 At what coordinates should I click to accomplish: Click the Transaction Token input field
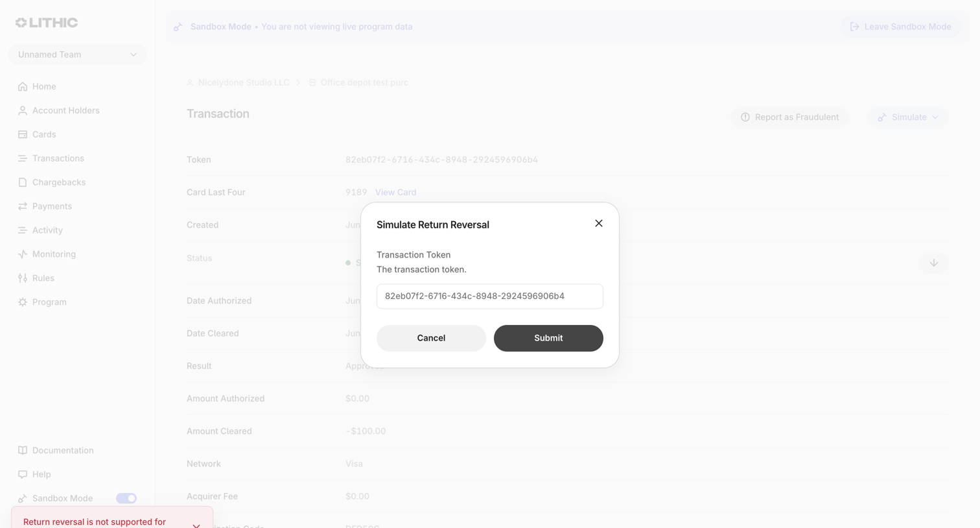click(x=490, y=296)
